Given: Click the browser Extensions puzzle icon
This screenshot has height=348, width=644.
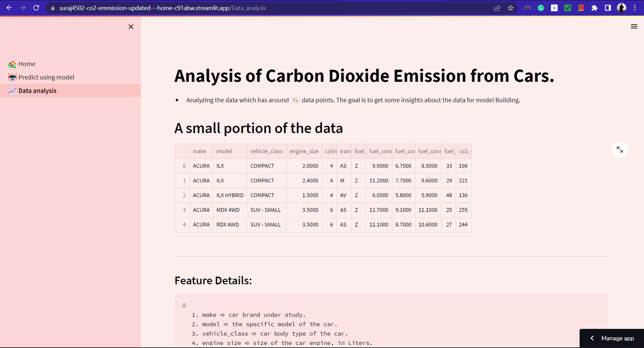Looking at the screenshot, I should (x=594, y=8).
